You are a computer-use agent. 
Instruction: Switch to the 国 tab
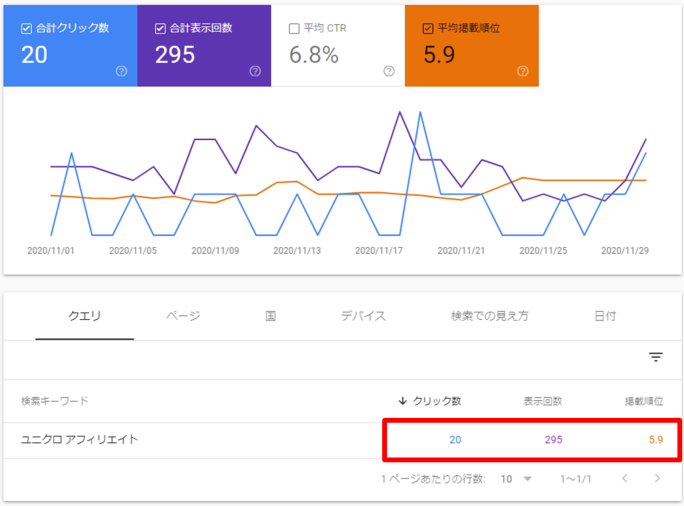tap(270, 316)
